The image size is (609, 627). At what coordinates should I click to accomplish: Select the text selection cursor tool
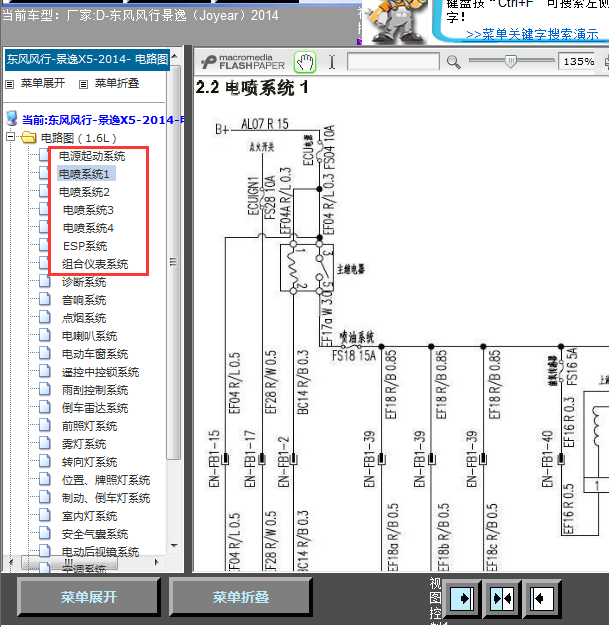tap(332, 62)
